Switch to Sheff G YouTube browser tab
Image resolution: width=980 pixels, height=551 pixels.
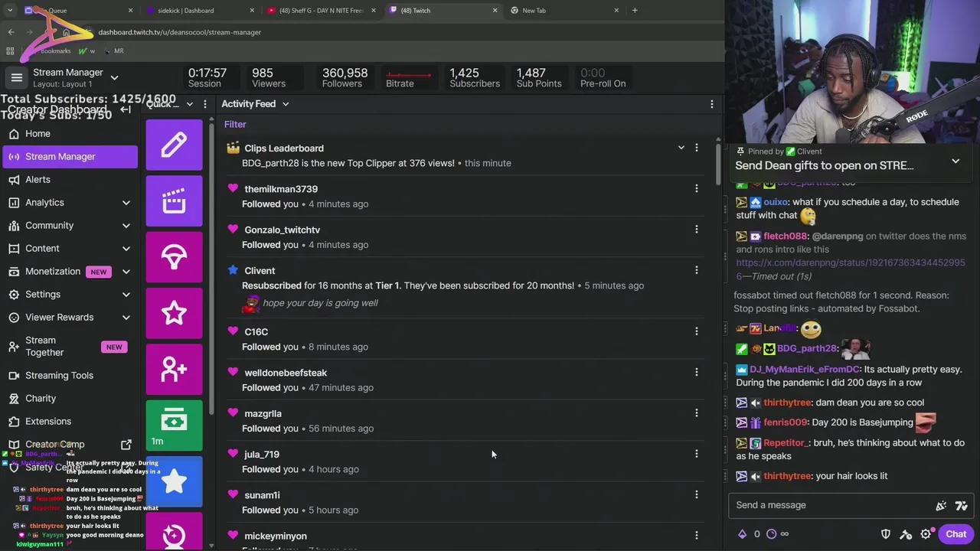pos(320,10)
